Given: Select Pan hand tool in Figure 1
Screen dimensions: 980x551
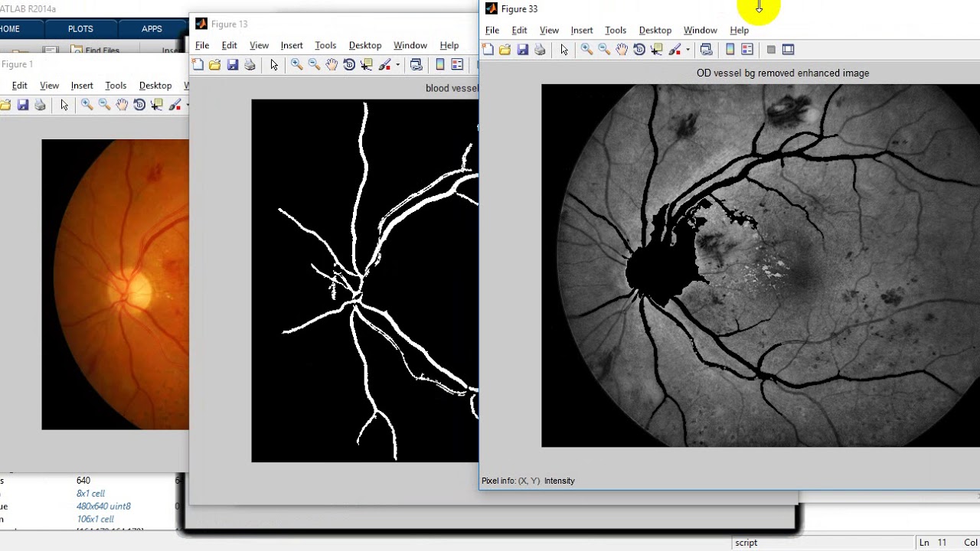Looking at the screenshot, I should pyautogui.click(x=122, y=105).
